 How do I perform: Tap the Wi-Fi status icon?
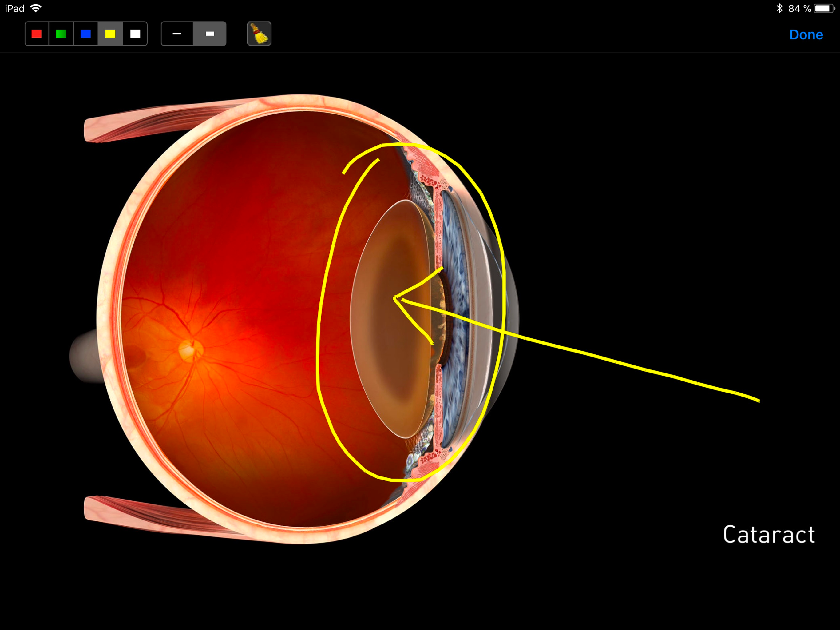[x=36, y=8]
